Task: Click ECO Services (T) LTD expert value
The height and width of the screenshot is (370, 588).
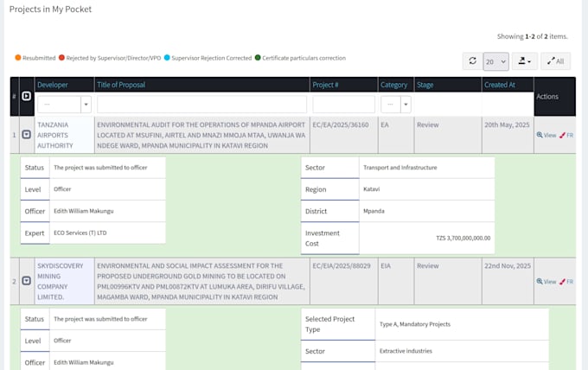Action: point(80,233)
